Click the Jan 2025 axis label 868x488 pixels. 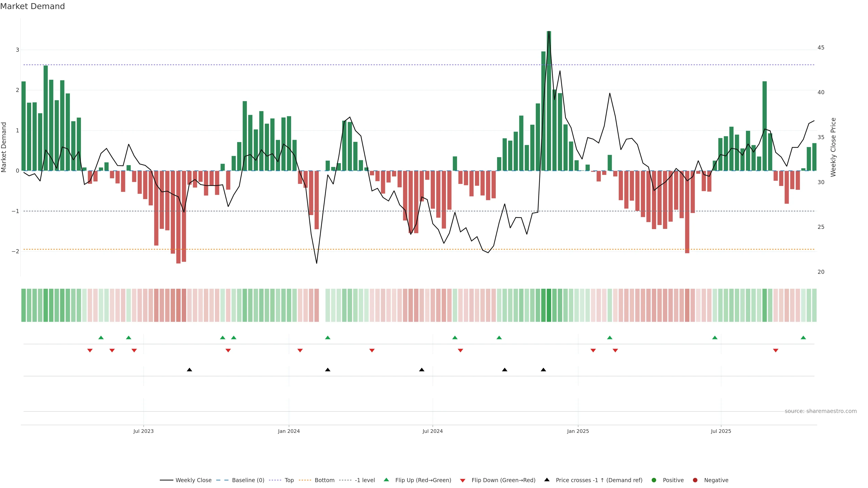(x=578, y=432)
